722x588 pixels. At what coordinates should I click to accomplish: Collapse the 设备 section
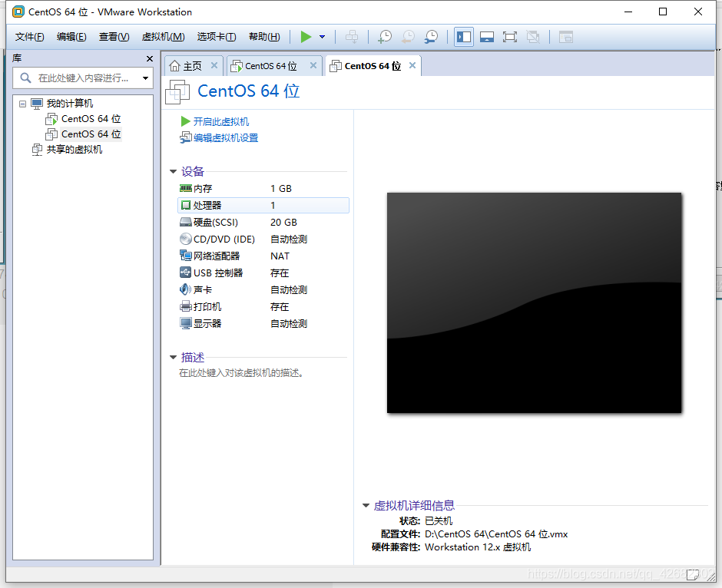173,172
